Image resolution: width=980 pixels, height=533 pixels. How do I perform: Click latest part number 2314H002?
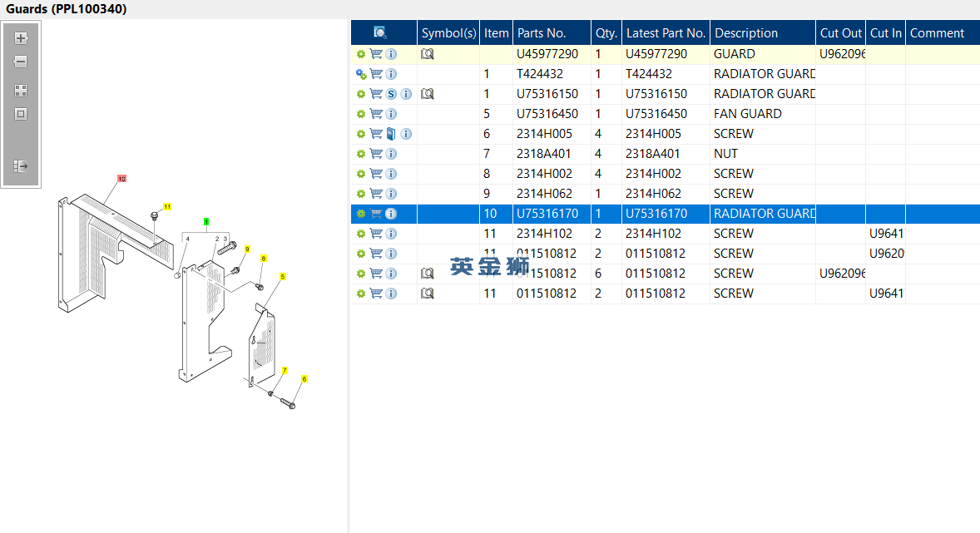(x=653, y=174)
